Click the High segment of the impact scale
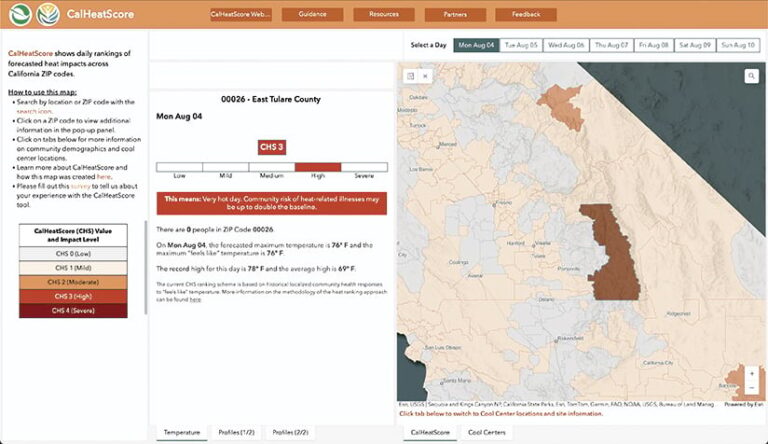Screen dimensions: 768x444 click(x=318, y=167)
